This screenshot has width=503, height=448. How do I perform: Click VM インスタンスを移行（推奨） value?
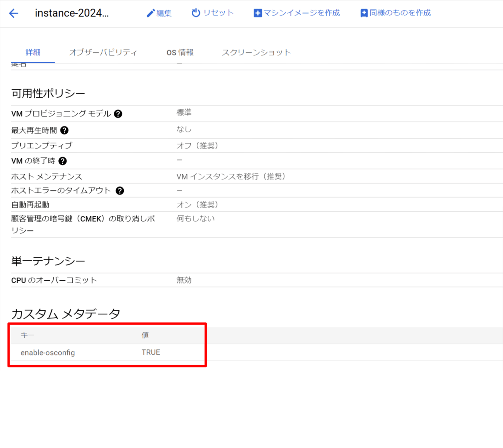pyautogui.click(x=231, y=176)
